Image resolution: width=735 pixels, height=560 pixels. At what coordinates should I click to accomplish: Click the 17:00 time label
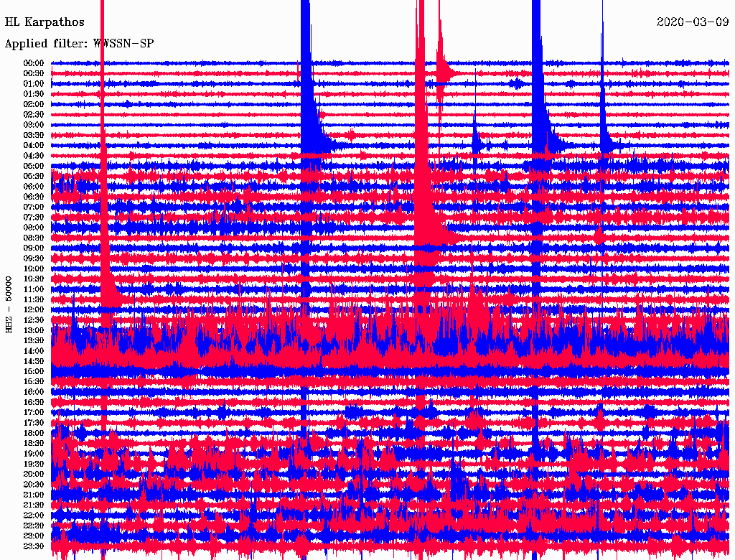(34, 412)
